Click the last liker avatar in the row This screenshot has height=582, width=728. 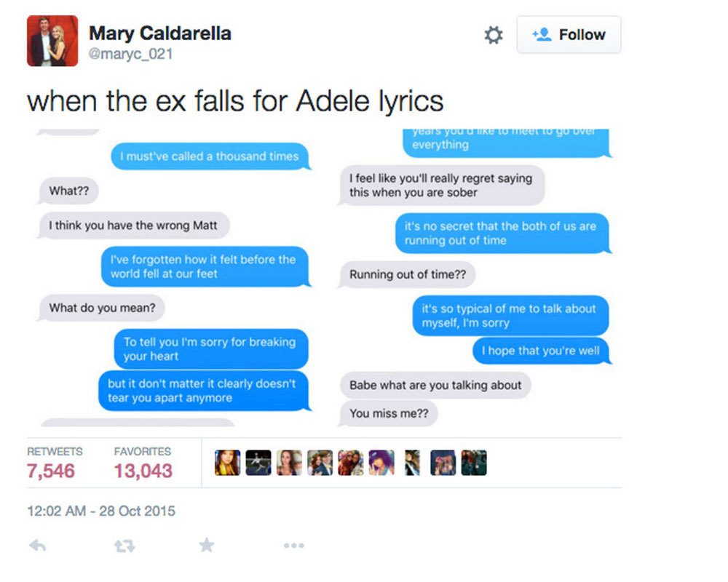point(474,463)
